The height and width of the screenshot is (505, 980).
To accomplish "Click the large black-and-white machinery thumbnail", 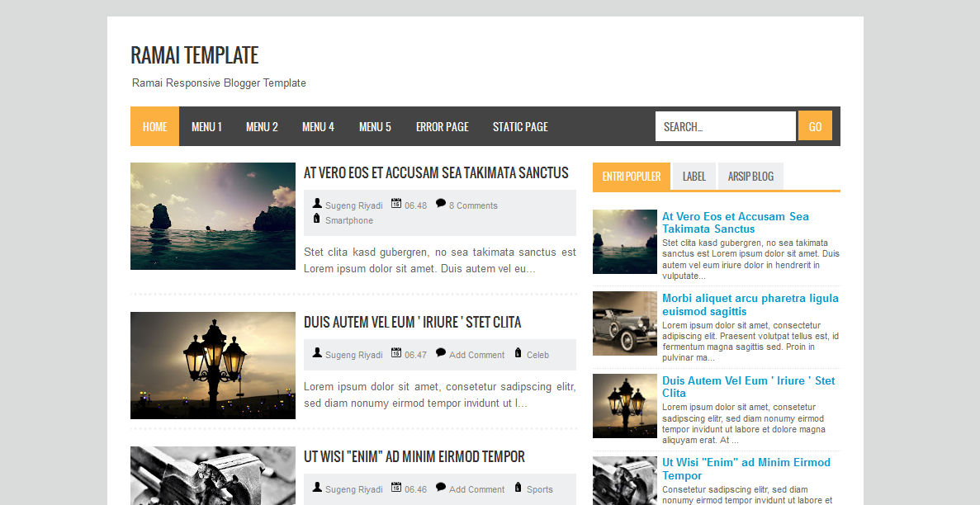I will click(212, 475).
